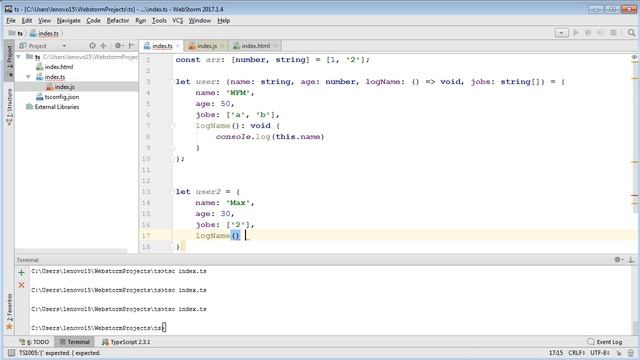Click the Stop square icon in toolbar
The width and height of the screenshot is (640, 360).
pyautogui.click(x=613, y=33)
